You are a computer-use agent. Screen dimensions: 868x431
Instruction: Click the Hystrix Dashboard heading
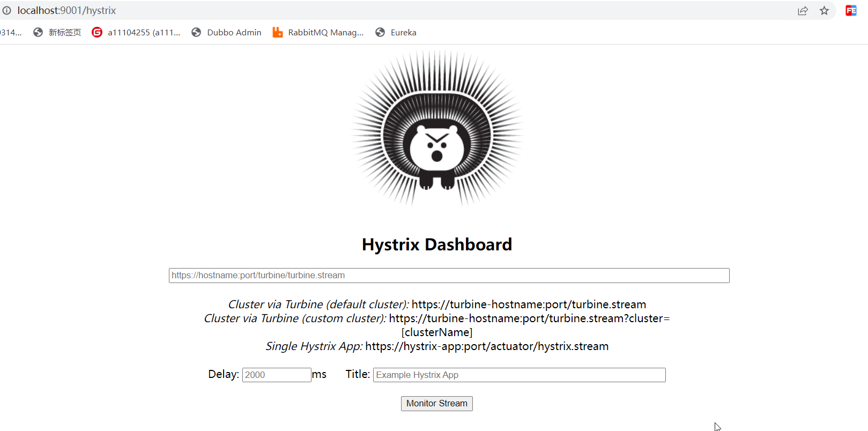click(437, 244)
